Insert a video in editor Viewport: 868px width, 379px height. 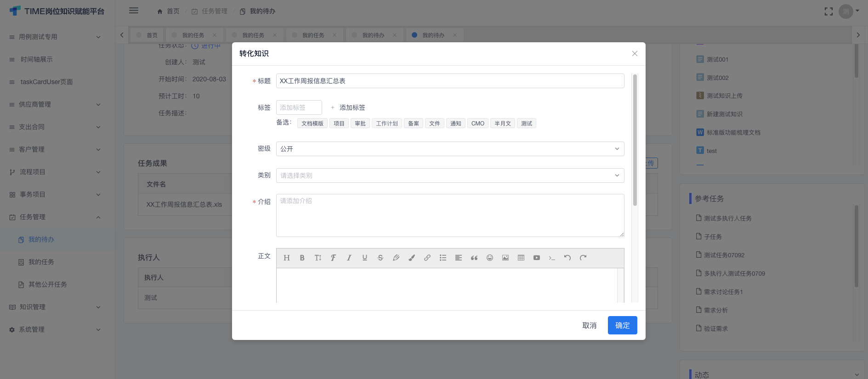click(x=537, y=258)
